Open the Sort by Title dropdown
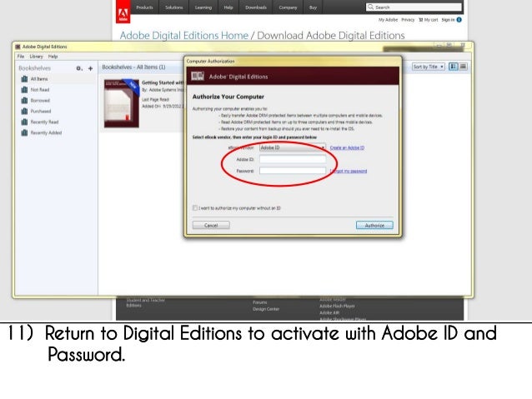 tap(429, 67)
